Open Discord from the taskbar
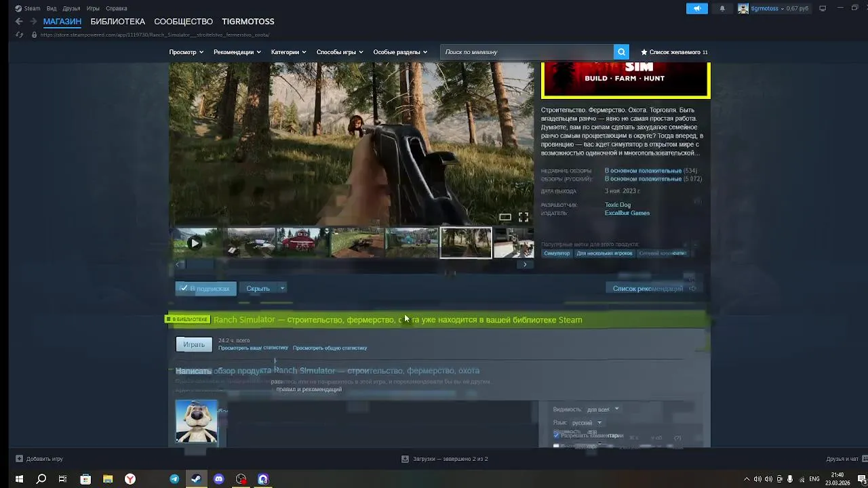868x488 pixels. tap(218, 479)
